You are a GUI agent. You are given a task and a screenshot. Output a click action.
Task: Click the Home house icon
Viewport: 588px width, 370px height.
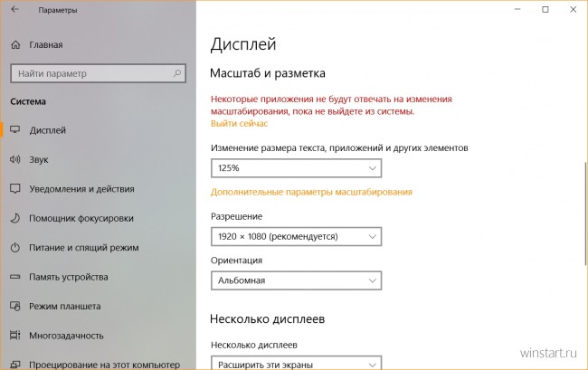[15, 45]
